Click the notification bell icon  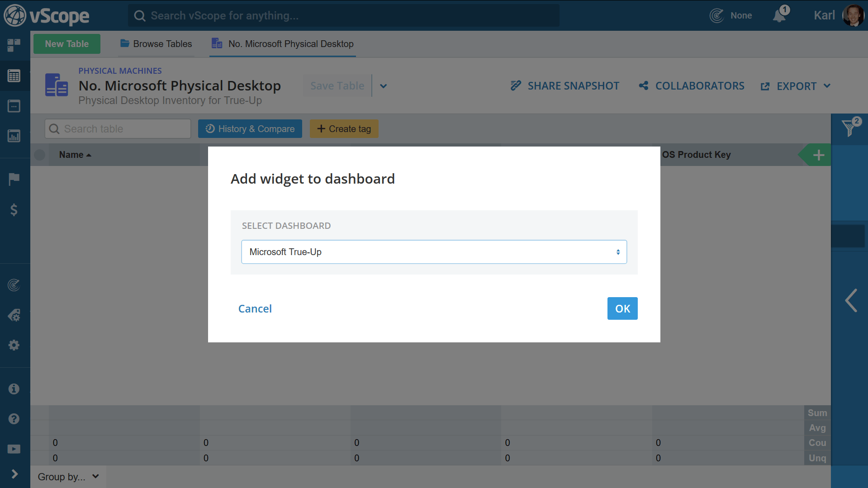779,16
